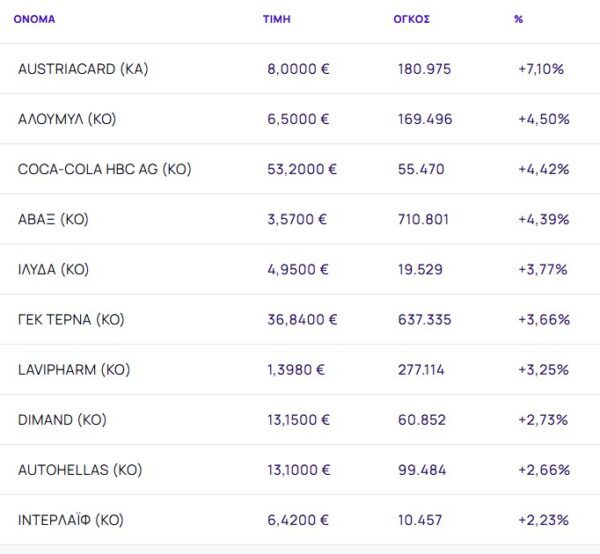Click the ΟΝΟΜΑ column header
The image size is (600, 554).
click(34, 19)
